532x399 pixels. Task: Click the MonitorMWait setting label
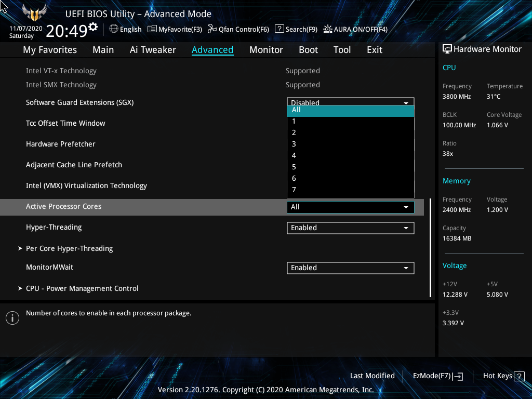click(x=49, y=267)
